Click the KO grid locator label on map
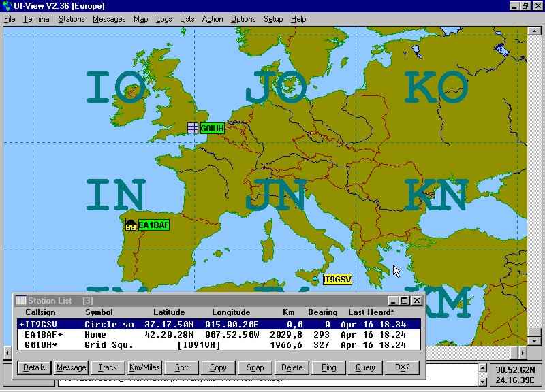Image resolution: width=545 pixels, height=392 pixels. [x=437, y=87]
